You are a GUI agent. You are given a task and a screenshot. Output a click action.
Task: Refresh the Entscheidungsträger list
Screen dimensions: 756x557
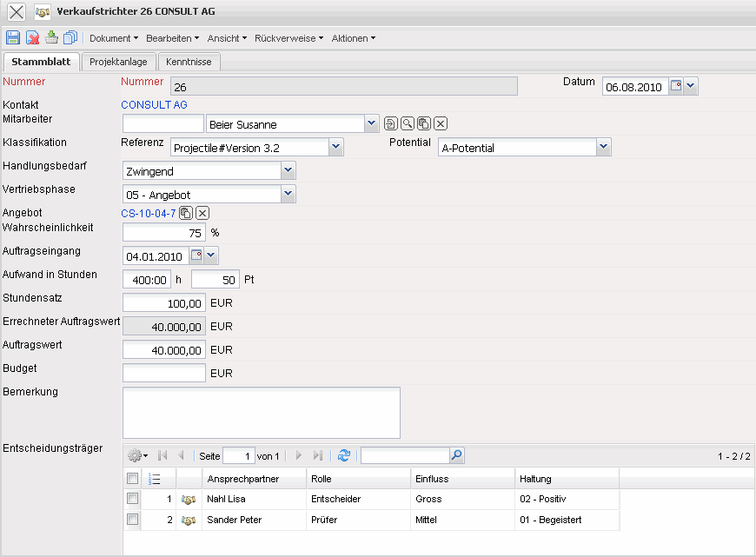click(x=344, y=455)
